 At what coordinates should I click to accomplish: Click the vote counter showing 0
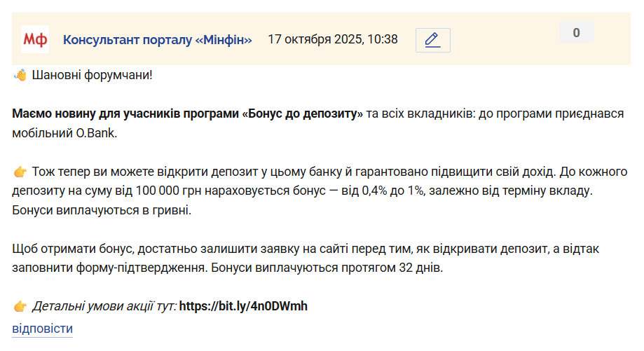[x=576, y=33]
